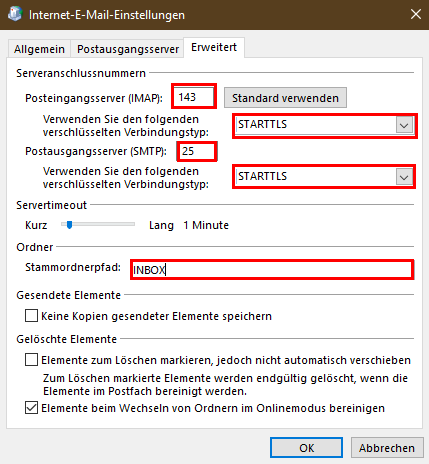Focus the Stammordnerpfad input field
This screenshot has width=429, height=464.
tap(272, 269)
